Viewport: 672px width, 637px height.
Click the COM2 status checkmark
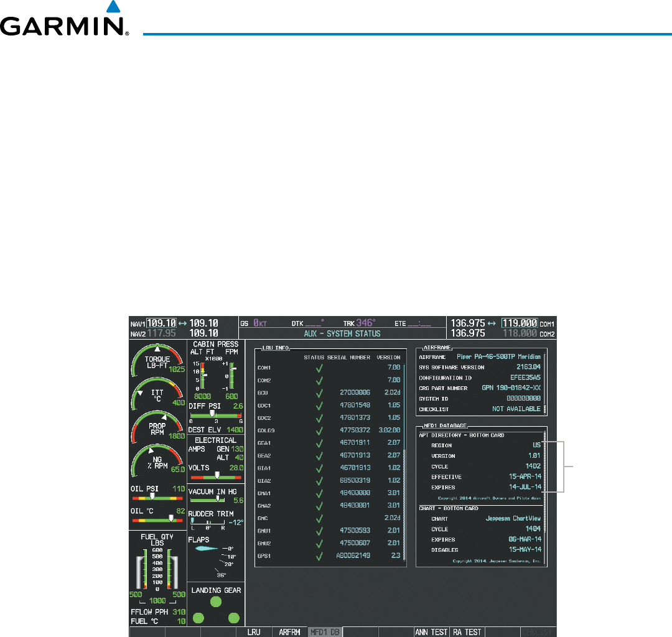[319, 381]
